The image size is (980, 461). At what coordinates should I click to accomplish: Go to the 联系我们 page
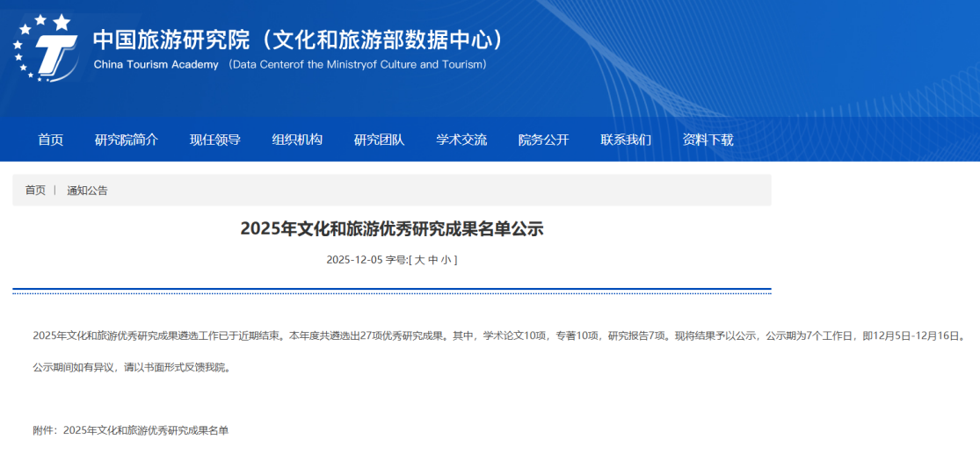click(626, 140)
